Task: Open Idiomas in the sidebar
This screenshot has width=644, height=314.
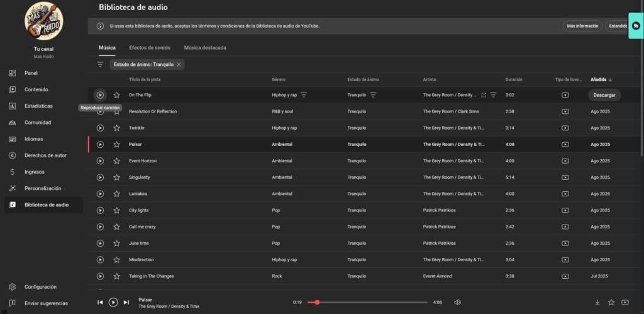Action: 43,139
